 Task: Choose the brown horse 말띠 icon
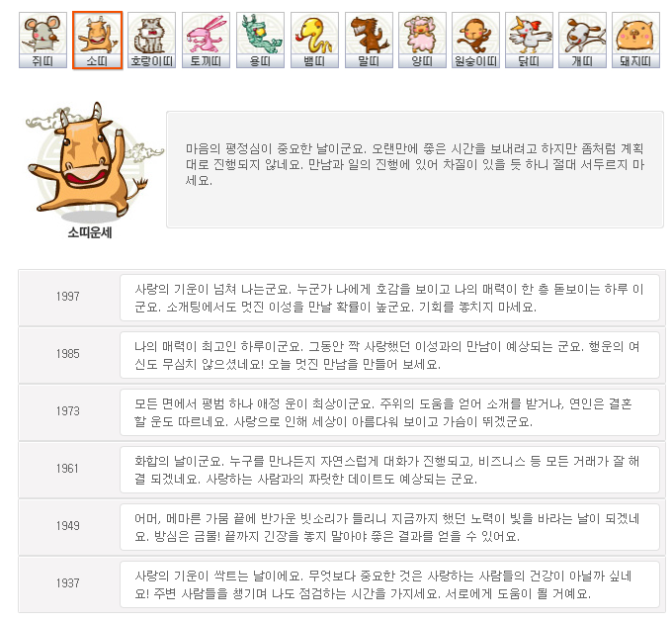point(369,40)
